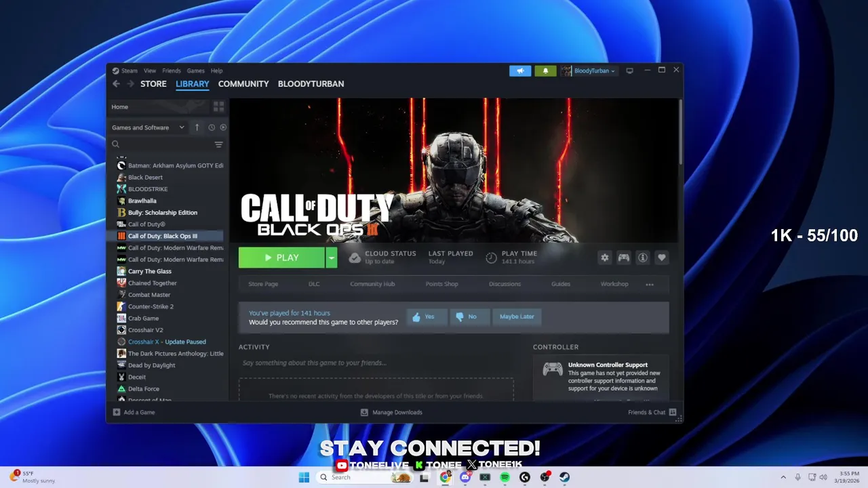The height and width of the screenshot is (488, 868).
Task: Switch to the STORE tab
Action: pyautogui.click(x=153, y=84)
